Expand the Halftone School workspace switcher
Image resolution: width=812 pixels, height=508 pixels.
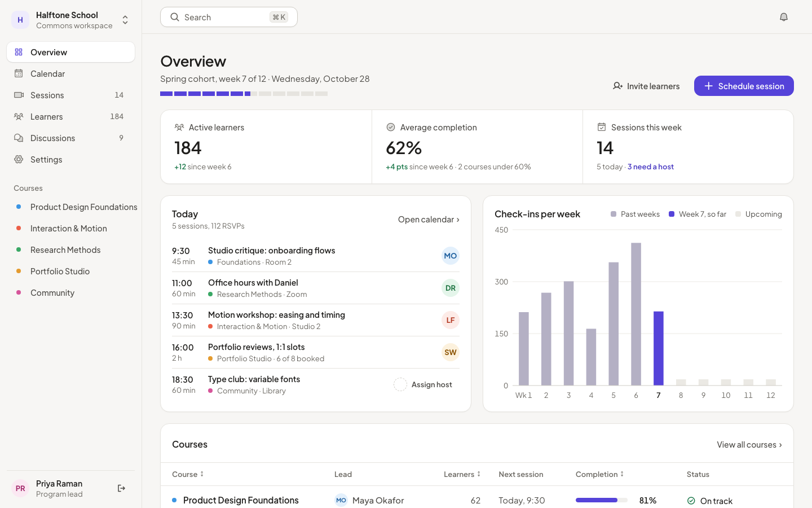coord(125,20)
